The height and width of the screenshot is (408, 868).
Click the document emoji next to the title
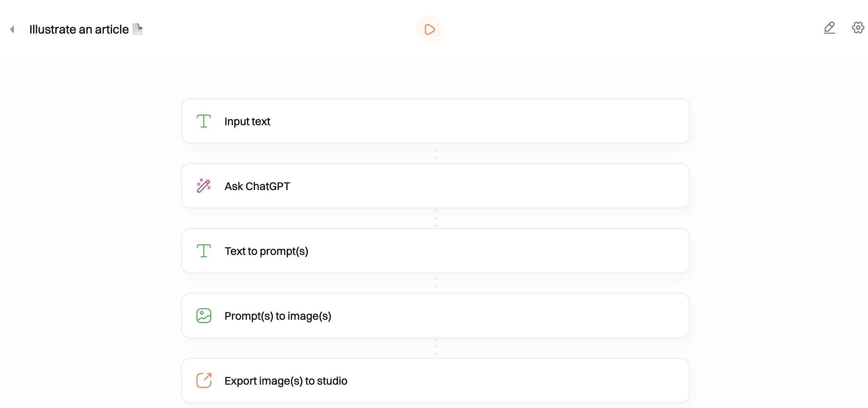point(138,29)
